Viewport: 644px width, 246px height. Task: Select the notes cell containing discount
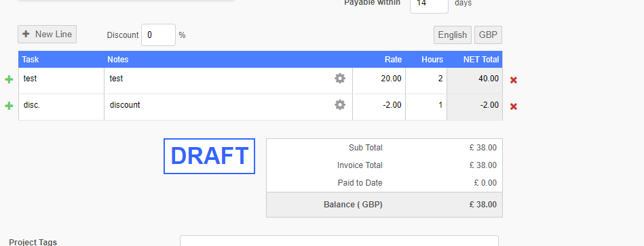click(x=229, y=107)
